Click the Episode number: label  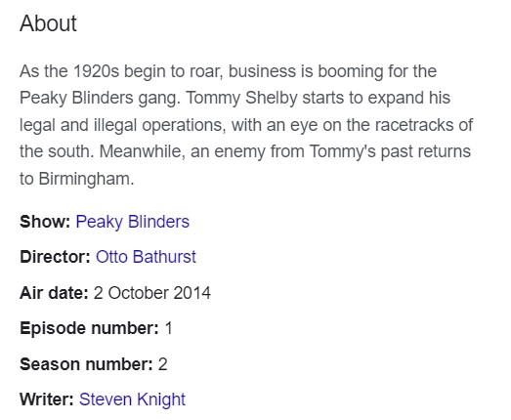89,328
